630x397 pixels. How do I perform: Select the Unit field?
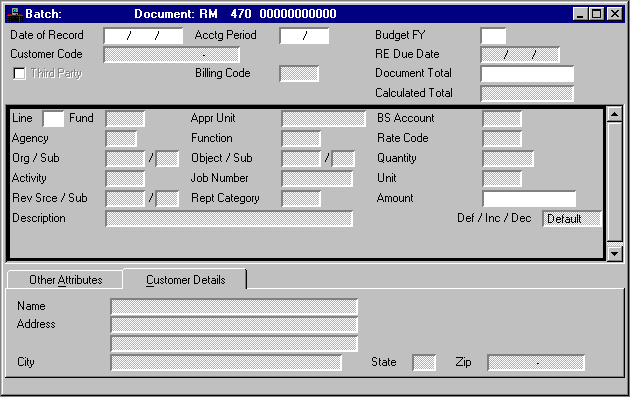[x=502, y=179]
